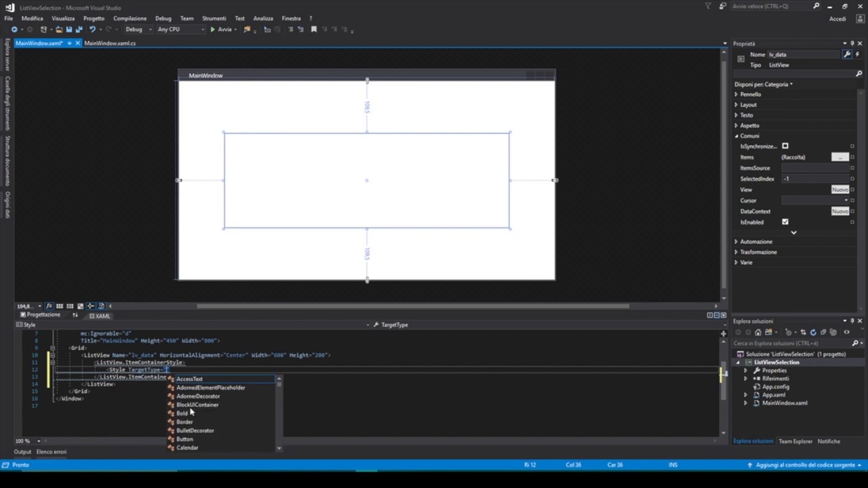Click the Solution Explorer search icon
The height and width of the screenshot is (488, 868).
[x=855, y=344]
